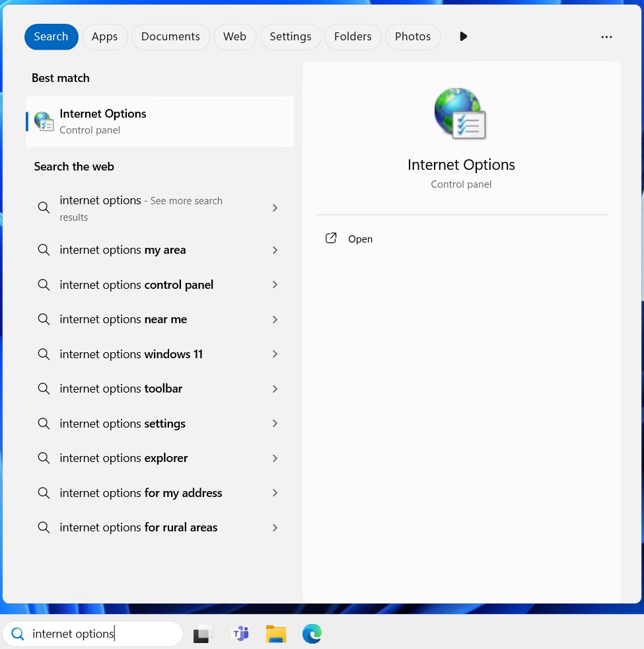Open Task View from the taskbar
This screenshot has width=644, height=649.
[x=203, y=634]
